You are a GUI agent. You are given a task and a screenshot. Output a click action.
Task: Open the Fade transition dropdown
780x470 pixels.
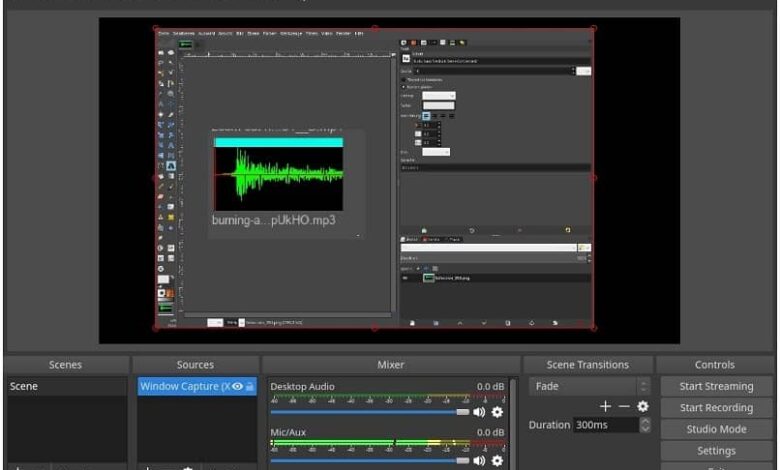click(589, 386)
